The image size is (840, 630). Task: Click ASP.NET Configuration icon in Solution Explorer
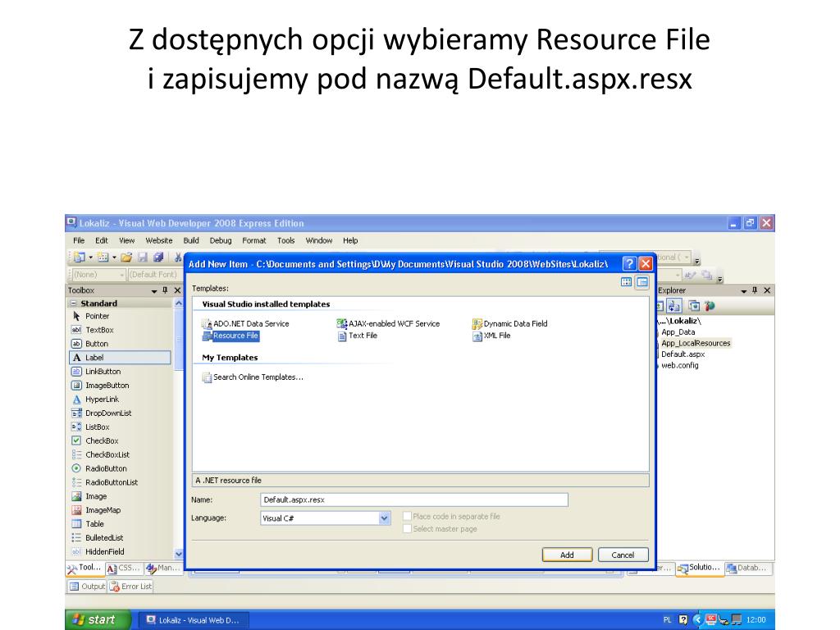(x=710, y=306)
